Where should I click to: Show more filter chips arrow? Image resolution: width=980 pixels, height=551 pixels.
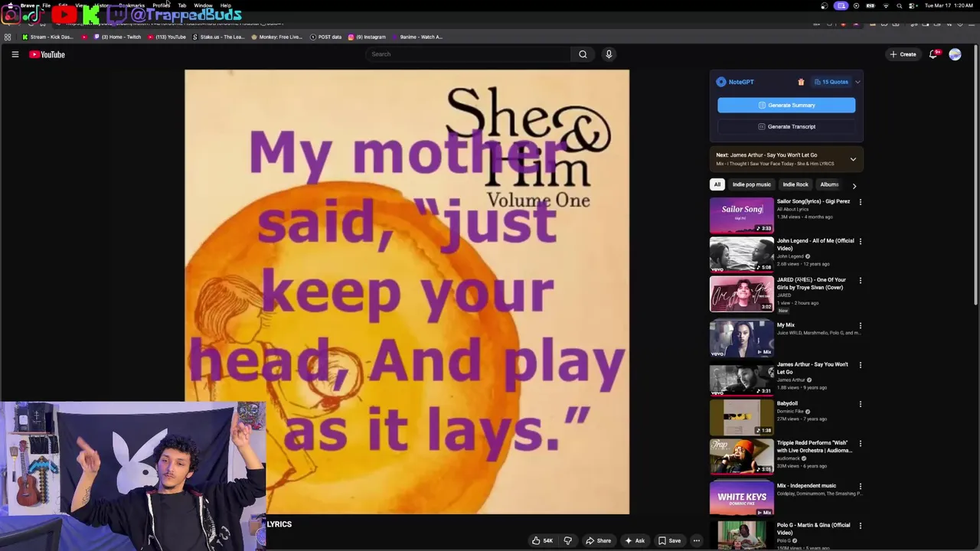(854, 185)
